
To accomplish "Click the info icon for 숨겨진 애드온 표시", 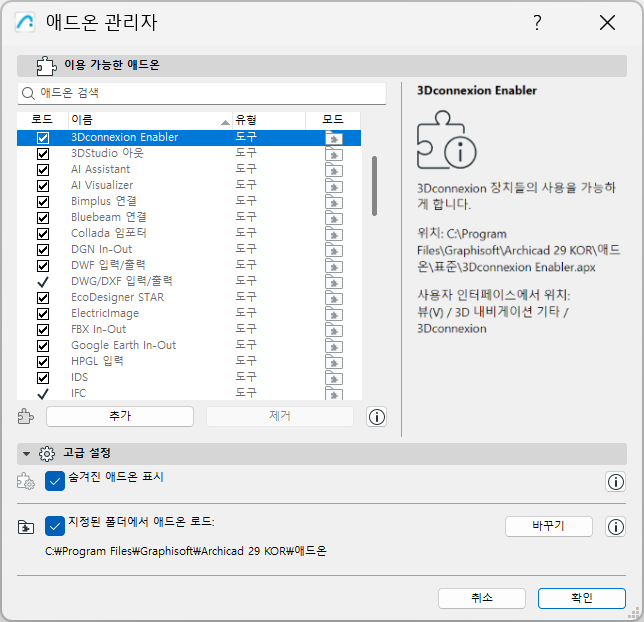I will pyautogui.click(x=615, y=482).
